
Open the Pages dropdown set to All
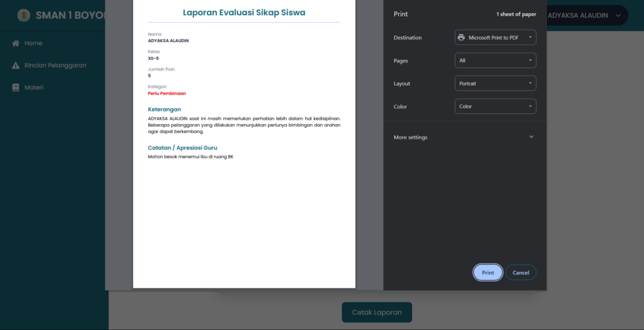[x=495, y=60]
